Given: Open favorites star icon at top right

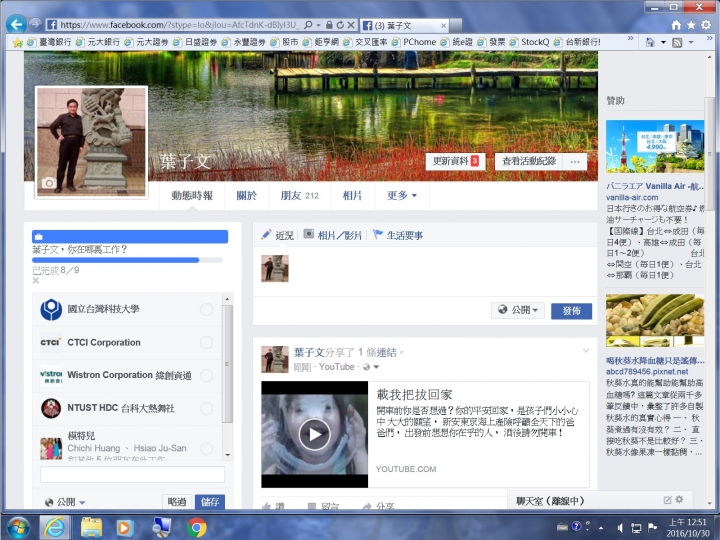Looking at the screenshot, I should [x=691, y=25].
